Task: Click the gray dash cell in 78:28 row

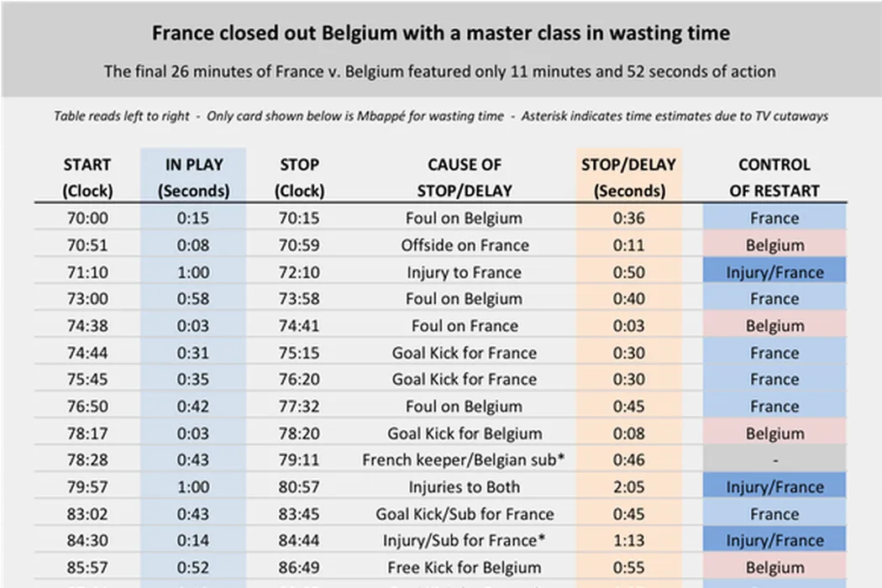Action: pos(774,460)
